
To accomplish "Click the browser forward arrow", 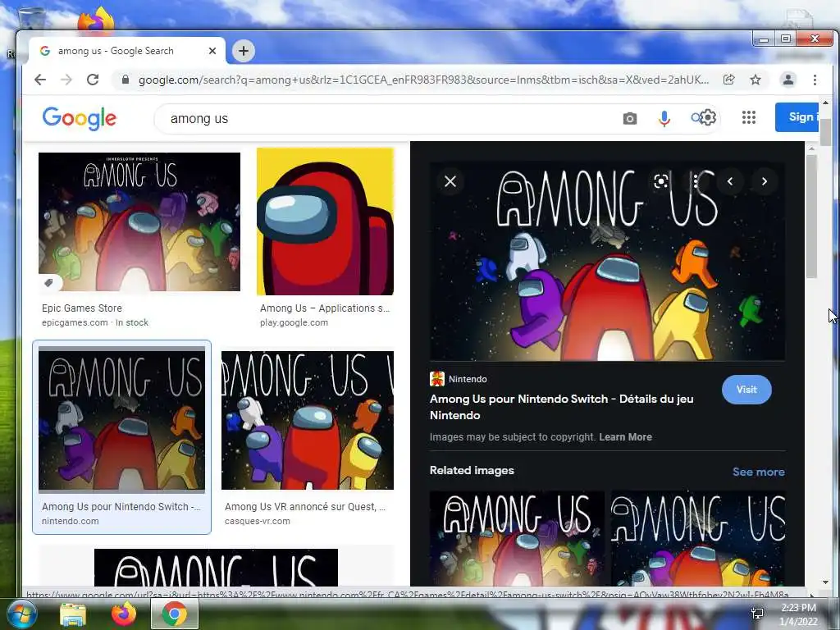I will pyautogui.click(x=66, y=80).
